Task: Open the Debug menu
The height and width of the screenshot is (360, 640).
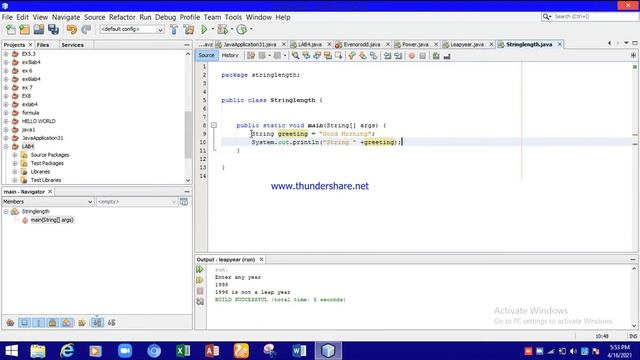Action: 165,17
